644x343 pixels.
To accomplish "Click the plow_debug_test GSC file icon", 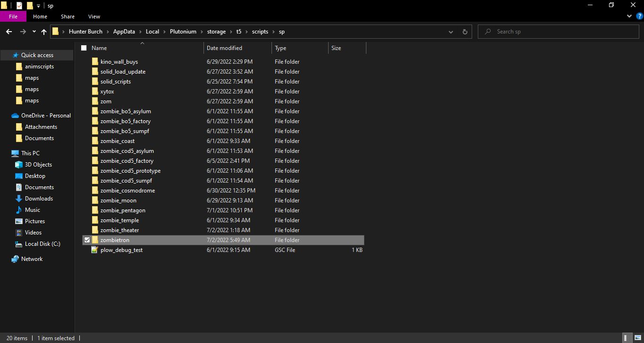I will 95,250.
